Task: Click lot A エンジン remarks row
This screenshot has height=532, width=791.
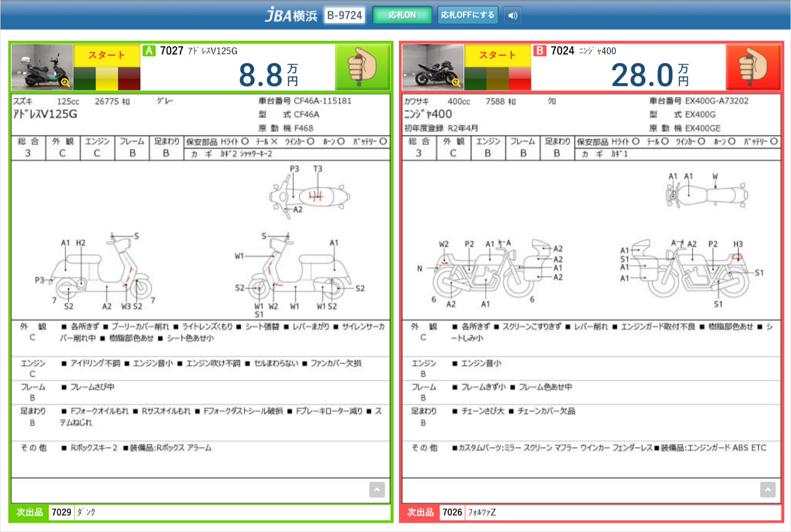Action: click(200, 369)
